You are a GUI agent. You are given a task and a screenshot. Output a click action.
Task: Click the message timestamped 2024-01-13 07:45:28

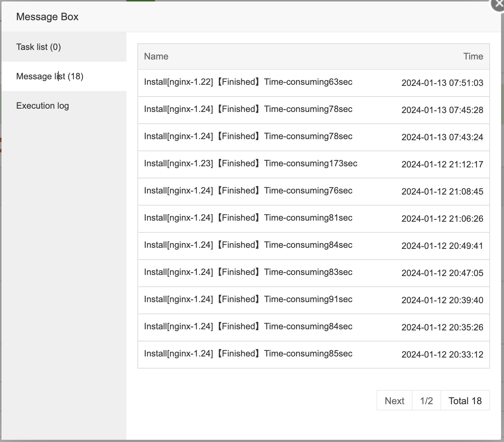pyautogui.click(x=442, y=110)
